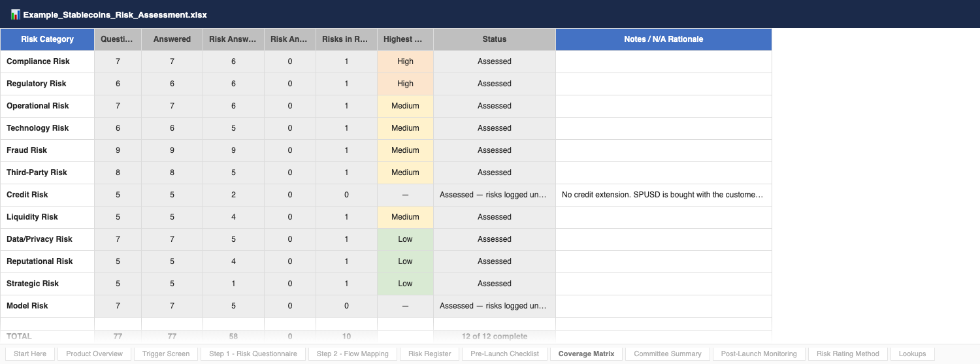Click the Model Risk status cell

coord(495,306)
